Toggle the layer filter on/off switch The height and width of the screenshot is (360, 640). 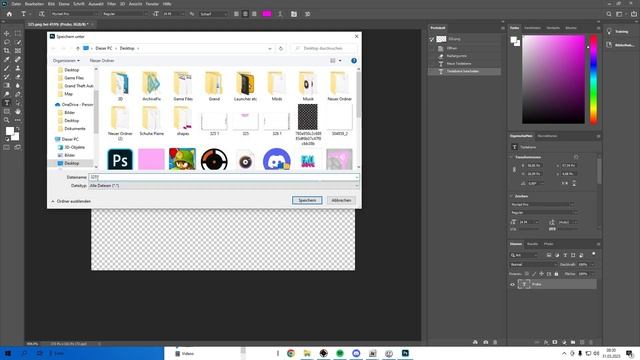(593, 254)
